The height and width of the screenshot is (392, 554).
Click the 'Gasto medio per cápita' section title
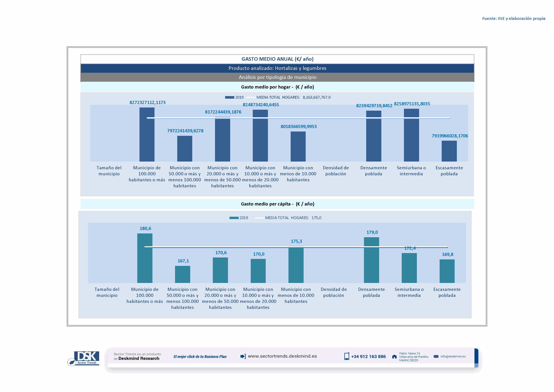(x=277, y=204)
